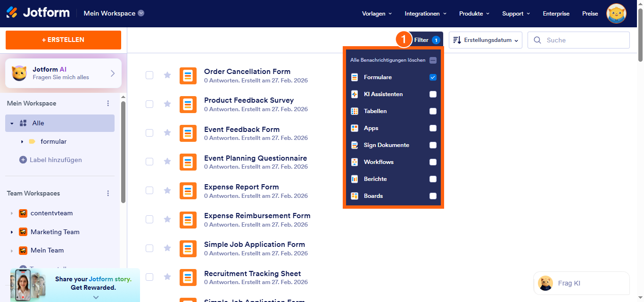Click the plus icon to add label
The width and height of the screenshot is (644, 302).
23,160
